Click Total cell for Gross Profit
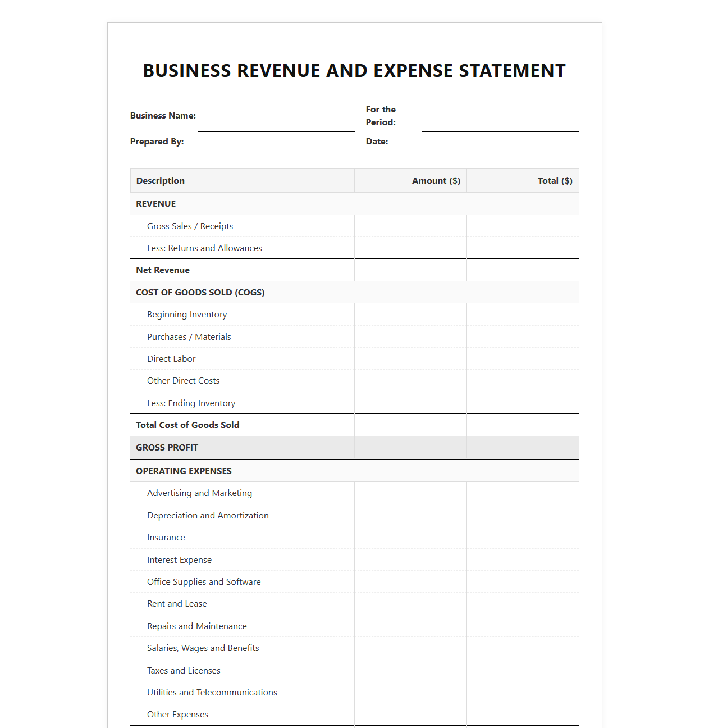Image resolution: width=709 pixels, height=728 pixels. coord(523,448)
